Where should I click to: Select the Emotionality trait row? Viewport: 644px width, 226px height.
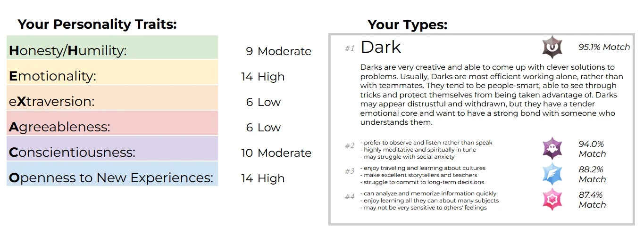tap(112, 76)
